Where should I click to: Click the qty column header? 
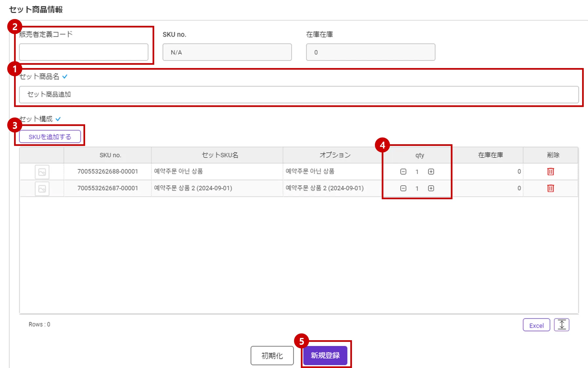[420, 155]
